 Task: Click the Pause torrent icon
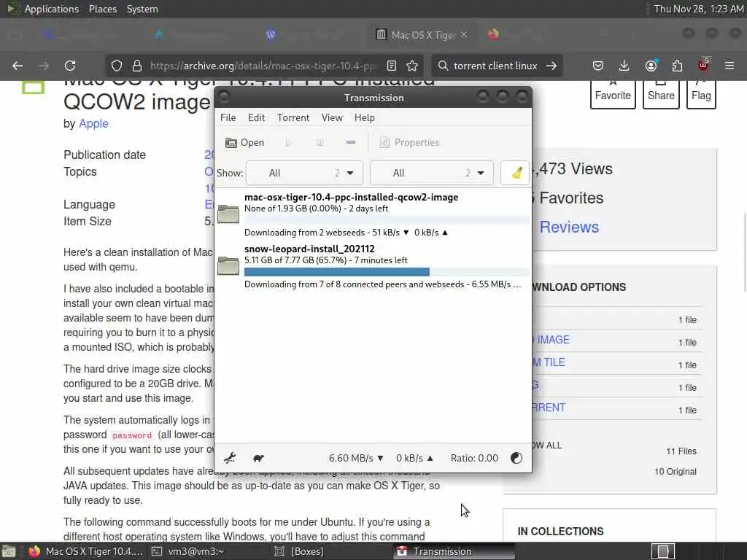pos(320,142)
